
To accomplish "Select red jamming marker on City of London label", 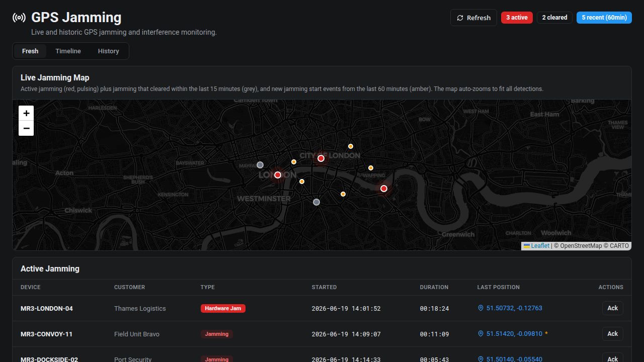I will click(x=321, y=158).
